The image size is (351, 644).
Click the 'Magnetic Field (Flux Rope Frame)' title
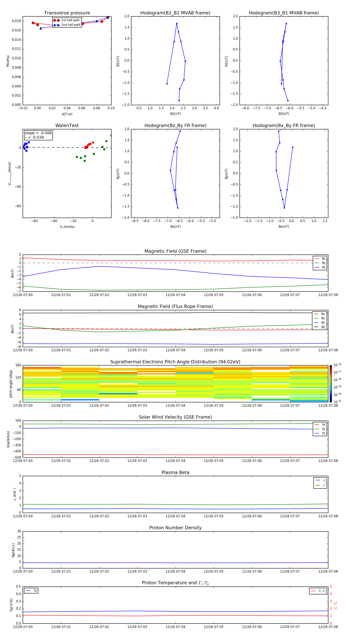[x=175, y=307]
